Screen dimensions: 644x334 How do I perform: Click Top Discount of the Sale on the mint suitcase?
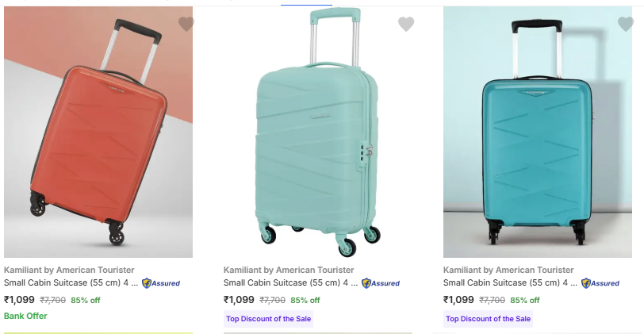click(x=268, y=319)
